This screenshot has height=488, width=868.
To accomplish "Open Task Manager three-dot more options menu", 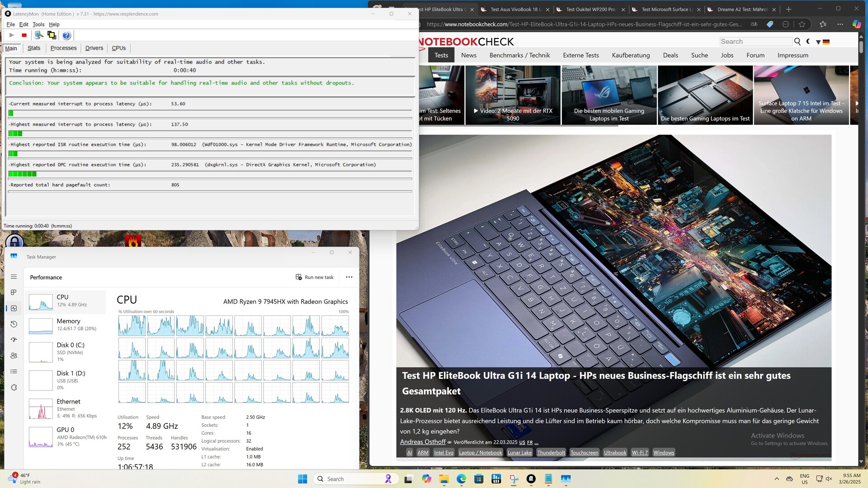I will (x=349, y=277).
